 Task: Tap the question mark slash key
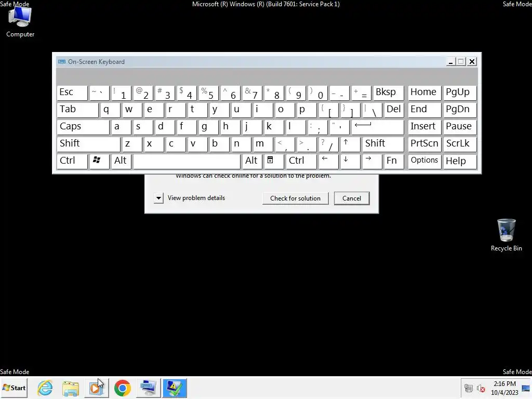(x=328, y=144)
